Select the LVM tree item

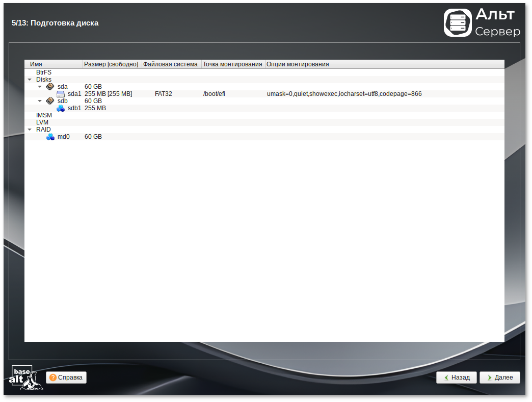point(43,122)
